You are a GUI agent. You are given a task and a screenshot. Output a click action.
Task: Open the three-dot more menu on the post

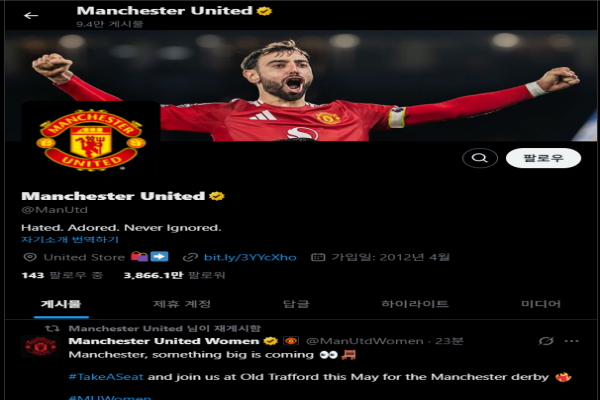pyautogui.click(x=572, y=341)
